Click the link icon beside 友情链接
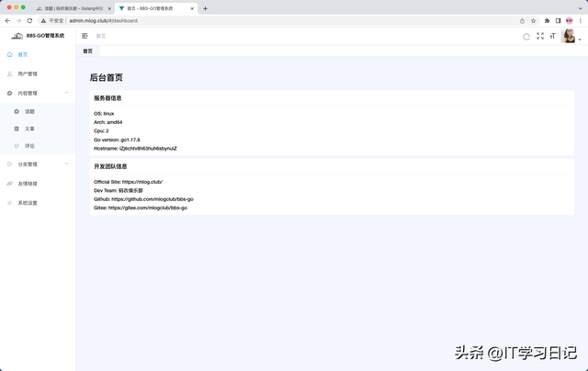This screenshot has height=371, width=588. point(10,184)
